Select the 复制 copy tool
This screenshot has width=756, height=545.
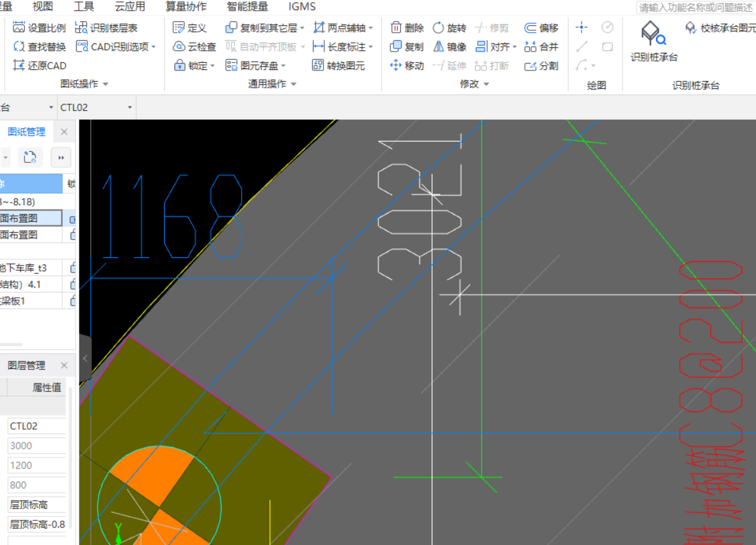point(407,47)
